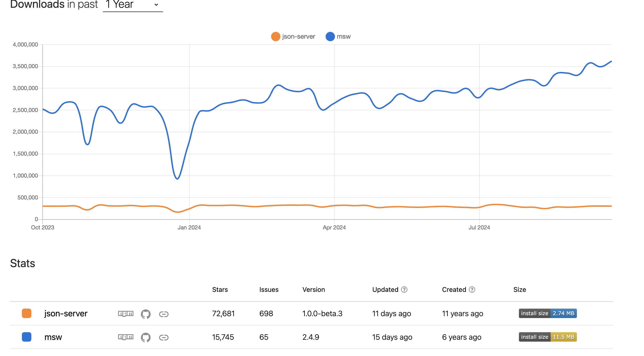Screen dimensions: 644x356
Task: Open json-server homepage link icon
Action: coord(164,314)
